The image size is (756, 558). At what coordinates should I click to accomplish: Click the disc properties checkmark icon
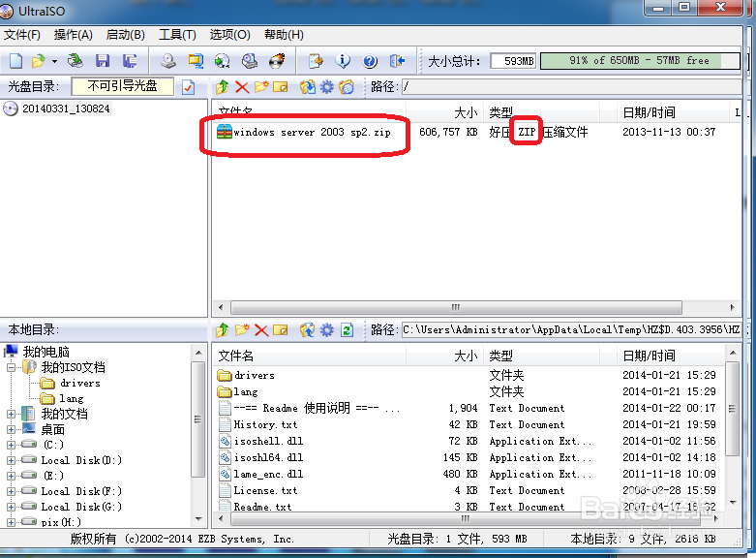[x=189, y=87]
